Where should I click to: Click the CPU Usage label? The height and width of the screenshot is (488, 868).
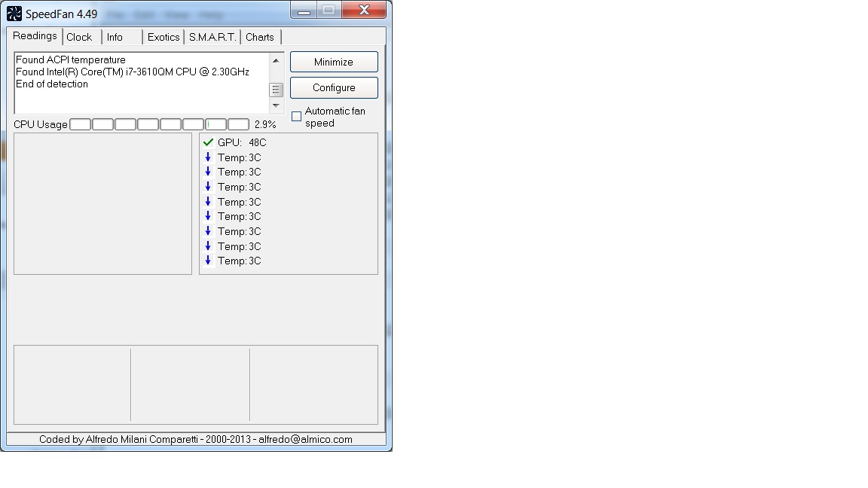41,124
